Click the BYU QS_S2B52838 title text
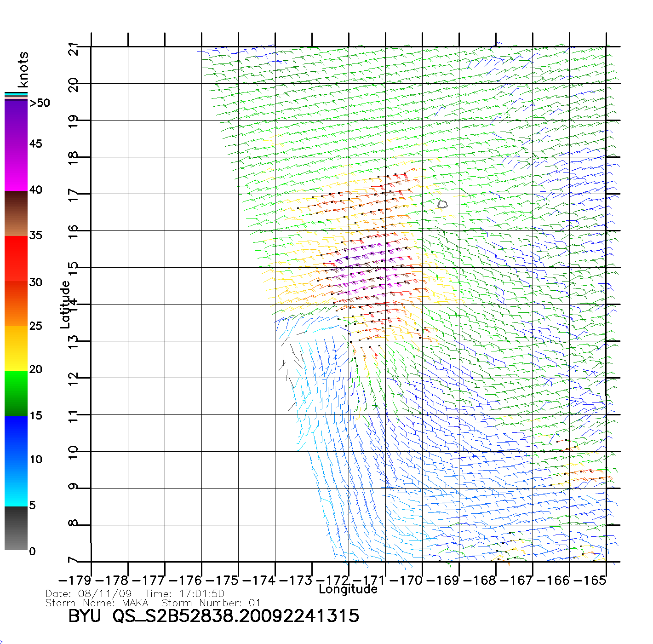This screenshot has width=653, height=644. pos(213,616)
